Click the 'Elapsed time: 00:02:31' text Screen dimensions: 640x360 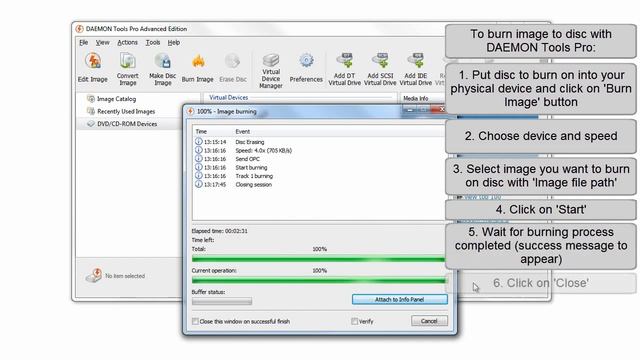pyautogui.click(x=220, y=231)
